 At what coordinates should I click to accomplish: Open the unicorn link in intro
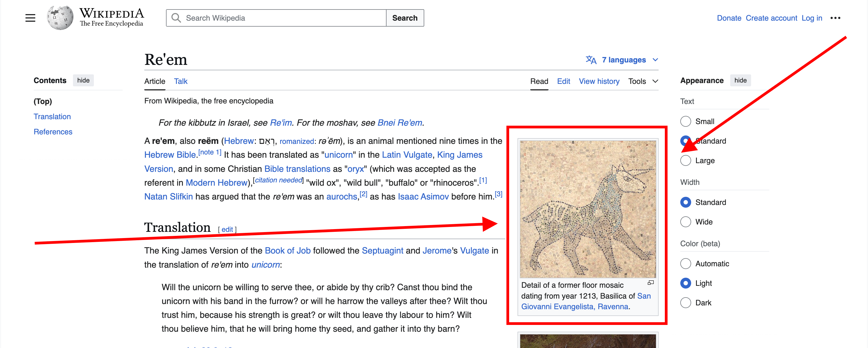338,154
